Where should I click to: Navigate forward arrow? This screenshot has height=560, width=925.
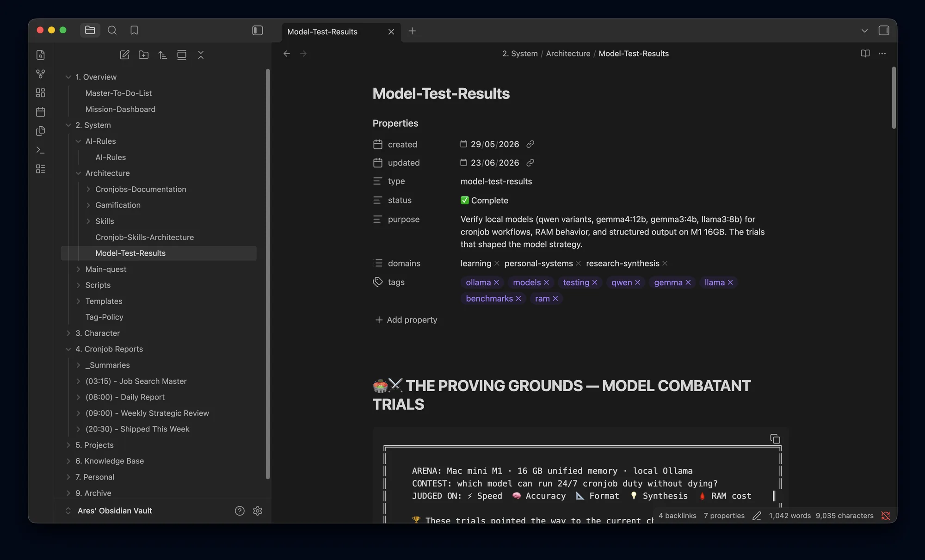point(303,54)
